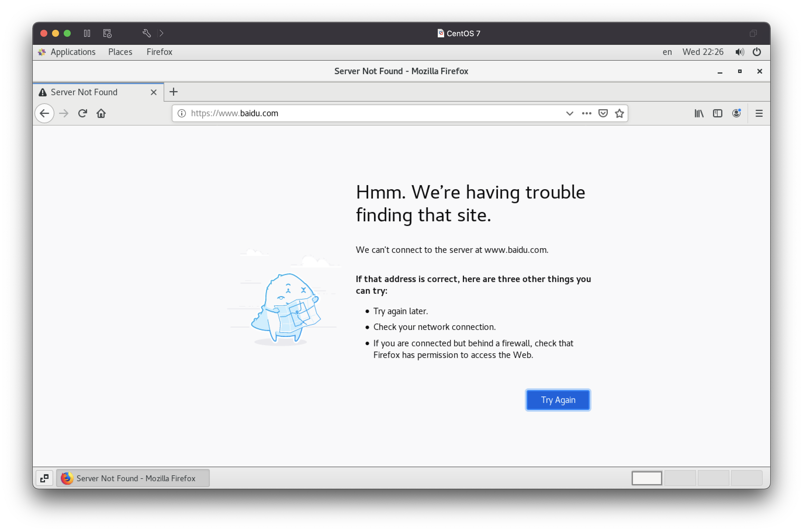Click the confused dinosaur illustration
This screenshot has width=803, height=532.
285,308
